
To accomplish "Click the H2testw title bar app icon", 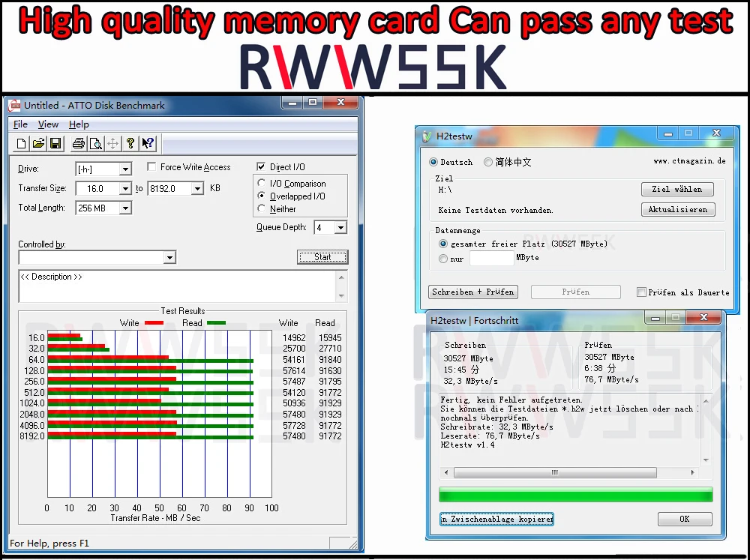I will 426,136.
